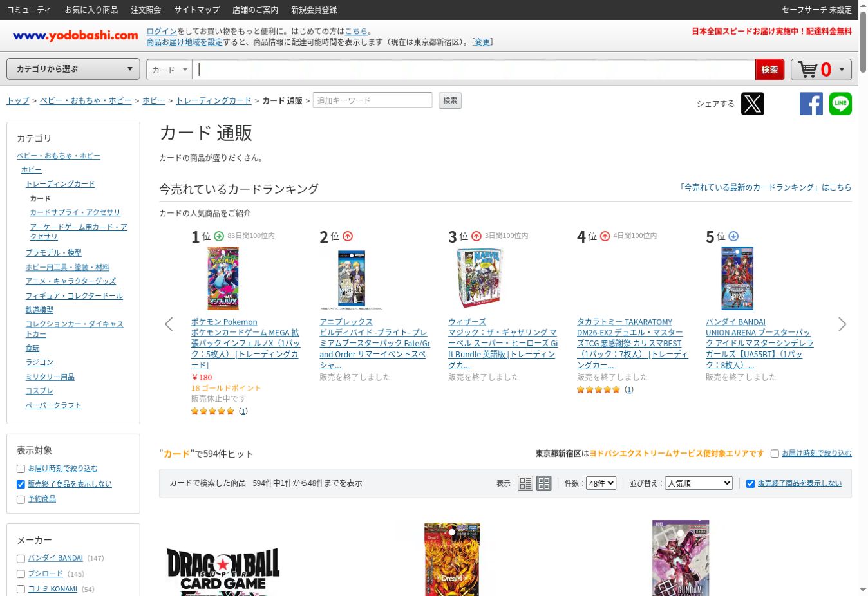Open Gundam card pack product image
Image resolution: width=868 pixels, height=596 pixels.
pyautogui.click(x=681, y=558)
